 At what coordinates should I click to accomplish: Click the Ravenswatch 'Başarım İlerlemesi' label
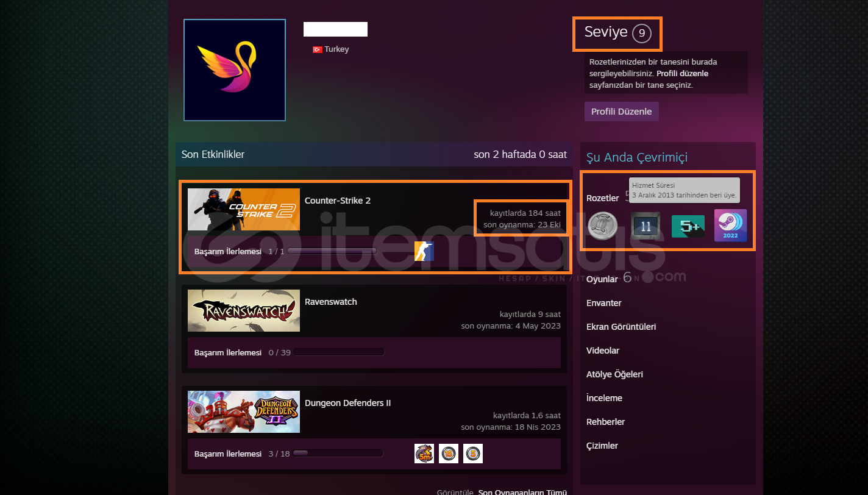tap(228, 352)
